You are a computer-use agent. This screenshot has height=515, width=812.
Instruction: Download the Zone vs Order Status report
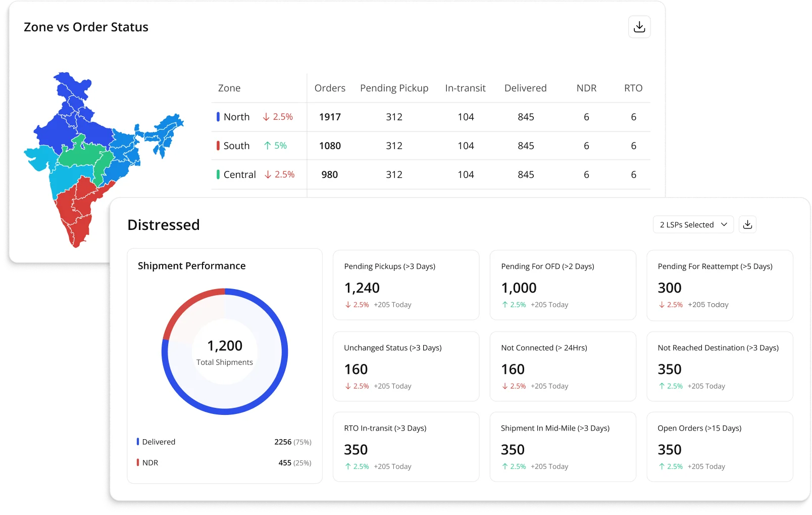point(639,27)
